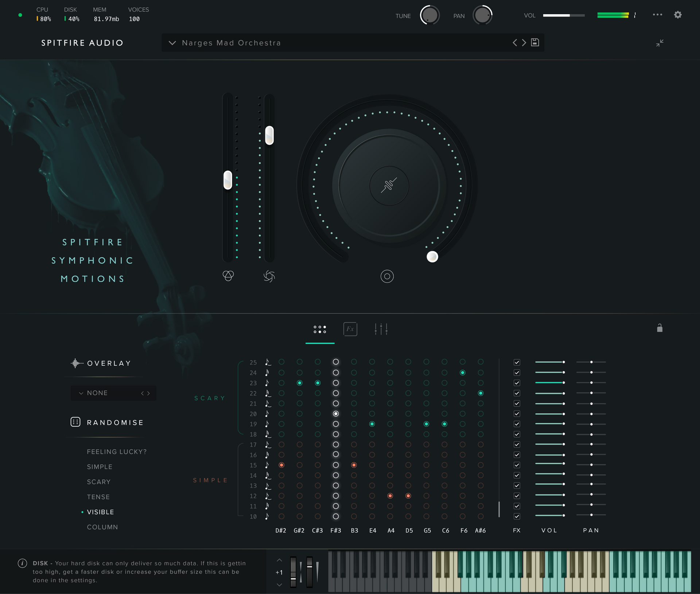Open the mixer faders tab icon
Screen dimensions: 700x594
[381, 329]
